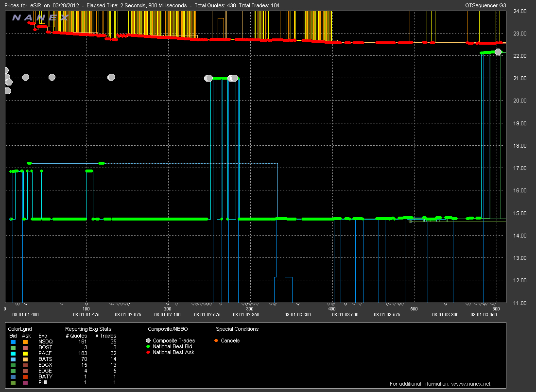Click the NSDQ ask color swatch
The height and width of the screenshot is (392, 536).
[25, 342]
